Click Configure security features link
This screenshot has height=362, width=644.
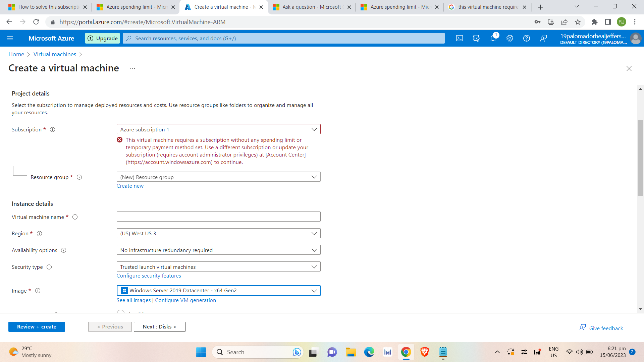pos(149,276)
